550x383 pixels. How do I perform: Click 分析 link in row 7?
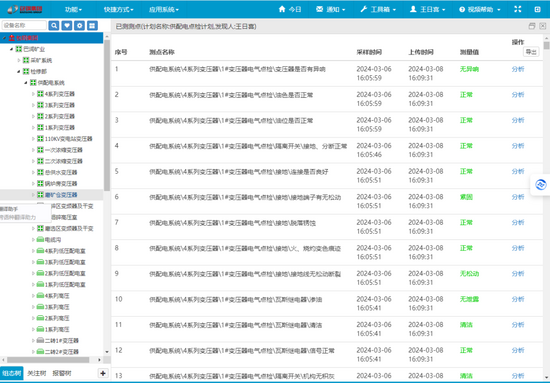518,223
